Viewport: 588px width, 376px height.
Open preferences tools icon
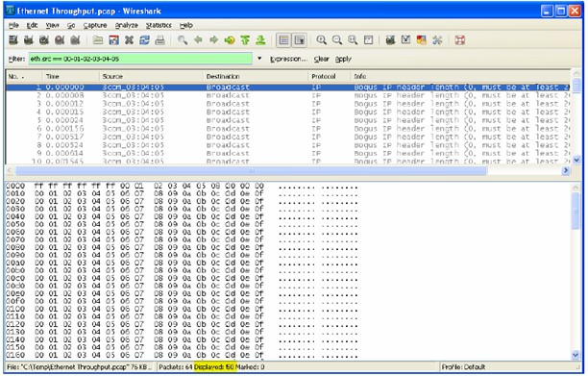coord(437,40)
